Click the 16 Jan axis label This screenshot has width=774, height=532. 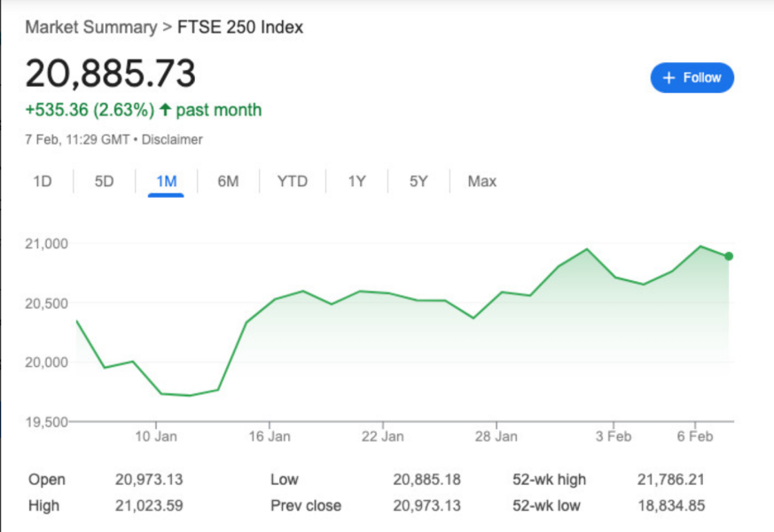pyautogui.click(x=270, y=436)
